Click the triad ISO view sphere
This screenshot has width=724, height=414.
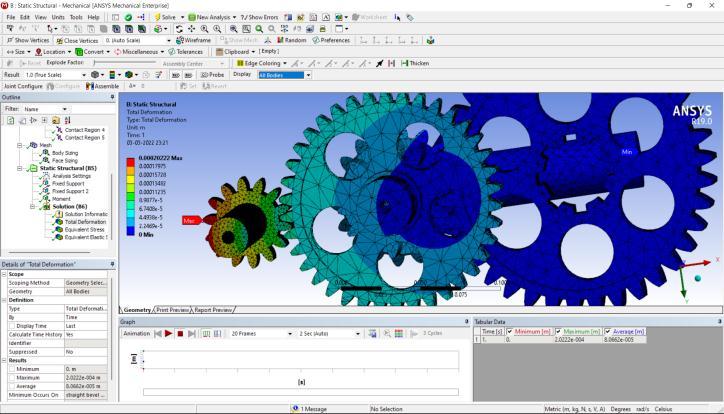[x=698, y=278]
